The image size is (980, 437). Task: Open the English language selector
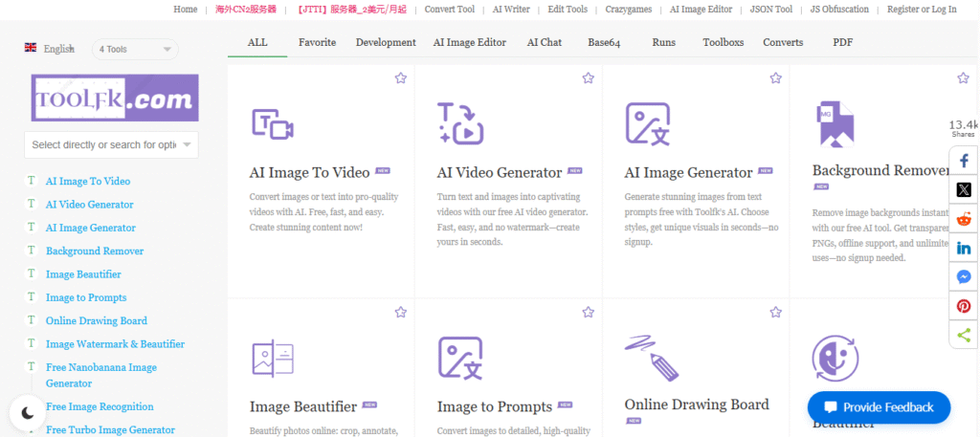click(50, 48)
